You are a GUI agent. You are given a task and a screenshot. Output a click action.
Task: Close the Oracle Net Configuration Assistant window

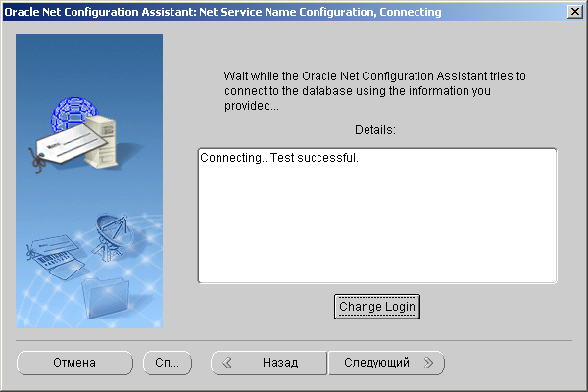point(575,12)
